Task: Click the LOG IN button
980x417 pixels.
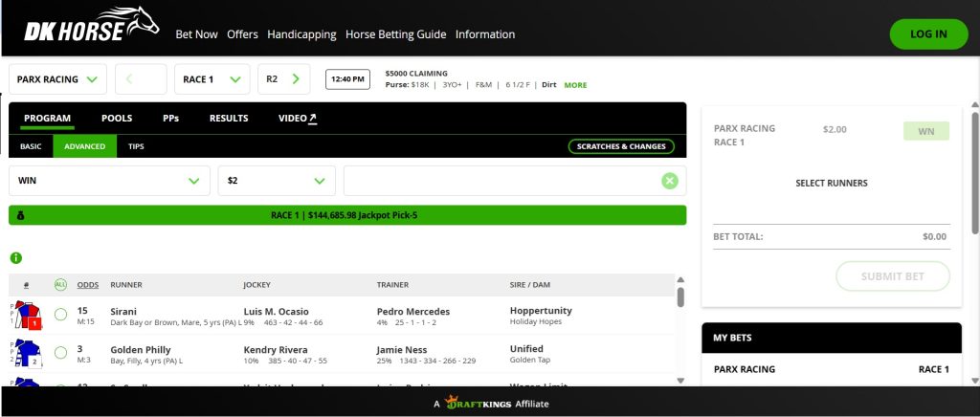Action: 928,34
